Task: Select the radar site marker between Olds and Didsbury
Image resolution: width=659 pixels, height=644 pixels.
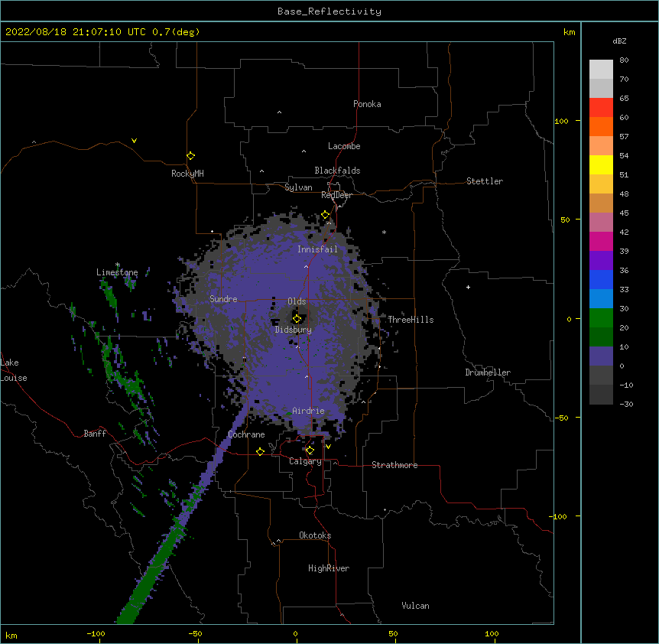Action: pyautogui.click(x=297, y=319)
